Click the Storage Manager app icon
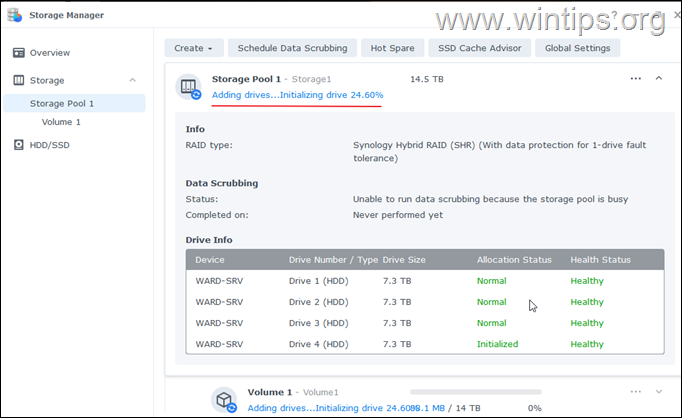The width and height of the screenshot is (682, 418). pyautogui.click(x=14, y=15)
